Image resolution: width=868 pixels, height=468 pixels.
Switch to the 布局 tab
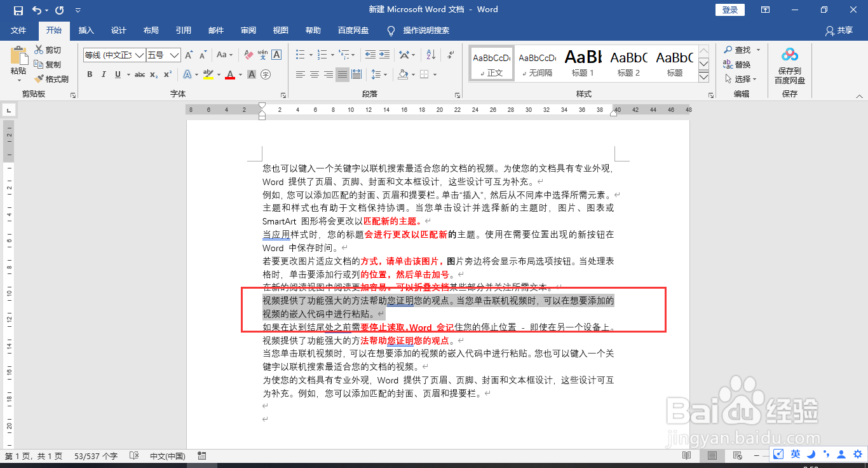[x=151, y=31]
